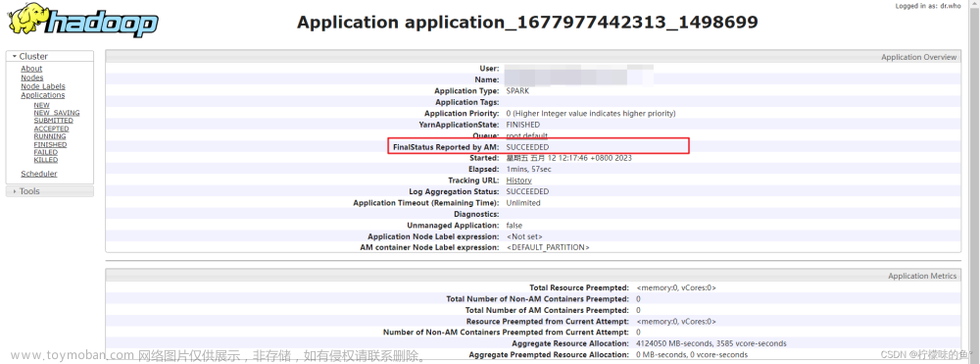Select Application Priority value text
The image size is (980, 364).
tap(591, 113)
